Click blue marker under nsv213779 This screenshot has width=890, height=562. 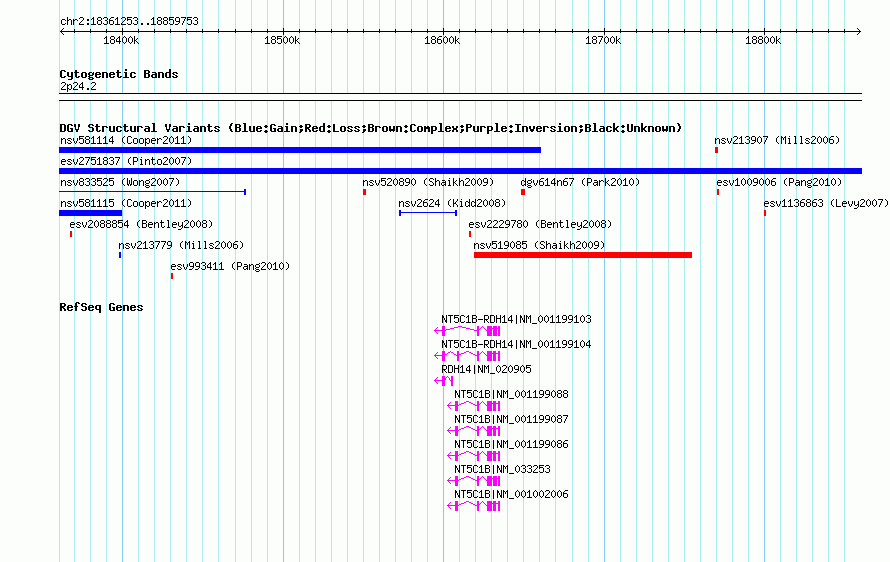(x=120, y=255)
